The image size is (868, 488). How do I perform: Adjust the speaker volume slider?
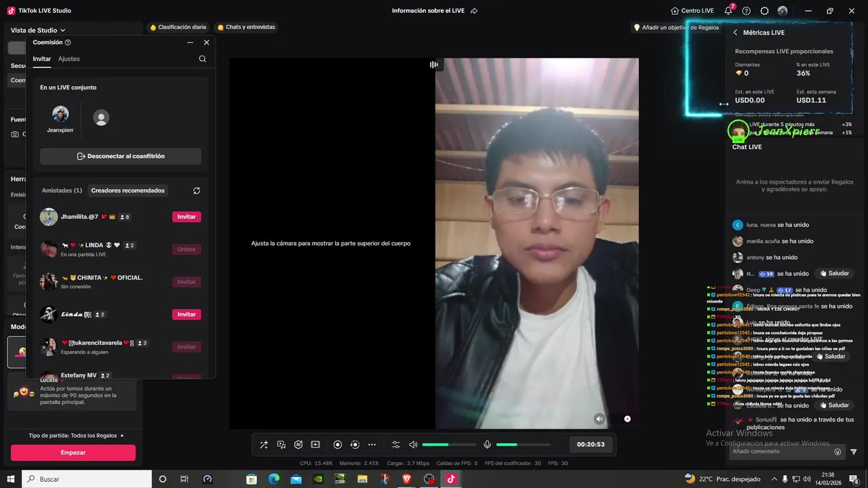click(x=449, y=445)
